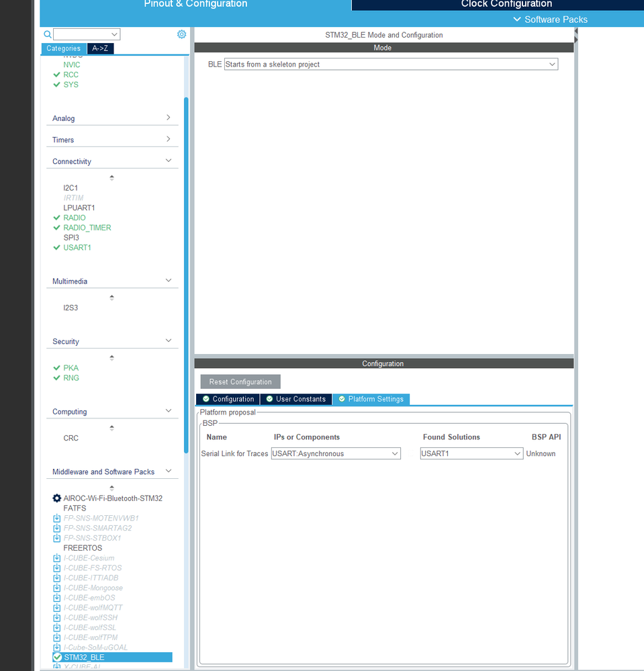Image resolution: width=644 pixels, height=671 pixels.
Task: Click the STM32_BLE enabled check icon
Action: [57, 658]
